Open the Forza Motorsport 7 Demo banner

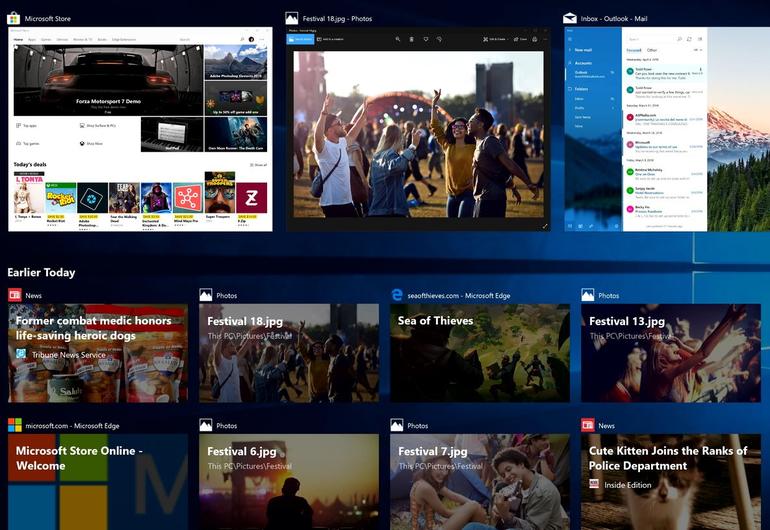pyautogui.click(x=108, y=81)
